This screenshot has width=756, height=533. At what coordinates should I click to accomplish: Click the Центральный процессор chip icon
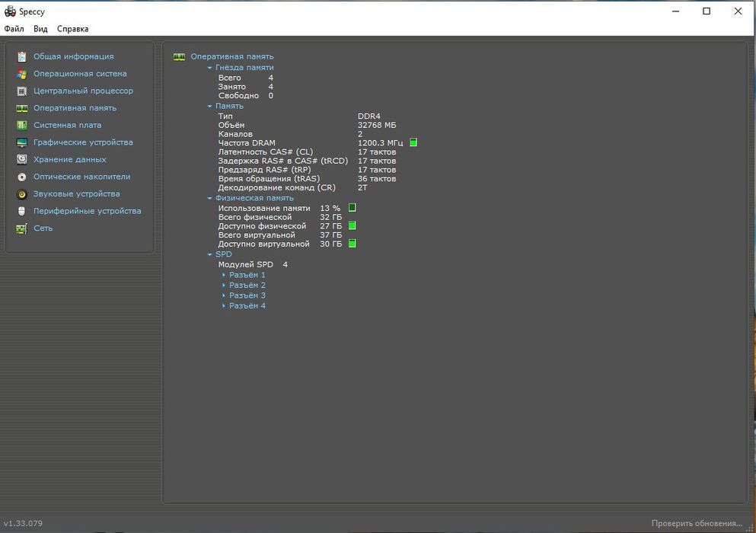tap(21, 91)
